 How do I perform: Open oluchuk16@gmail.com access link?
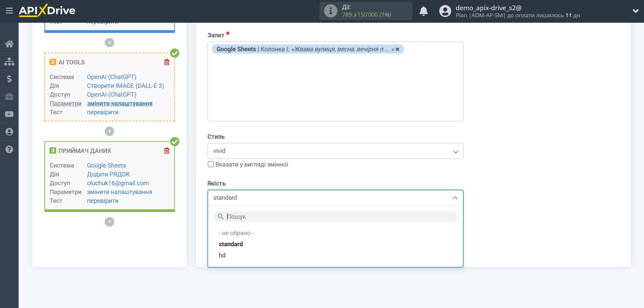tap(118, 183)
